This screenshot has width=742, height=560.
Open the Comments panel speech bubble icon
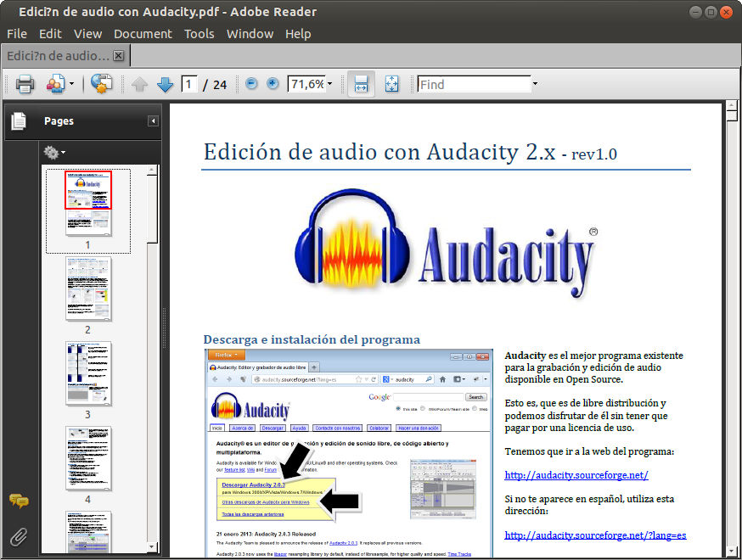19,501
